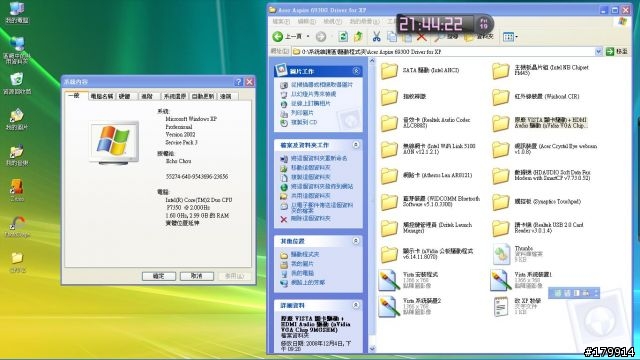Switch to 自動更新 tab in System Properties
This screenshot has width=640, height=360.
[x=203, y=96]
